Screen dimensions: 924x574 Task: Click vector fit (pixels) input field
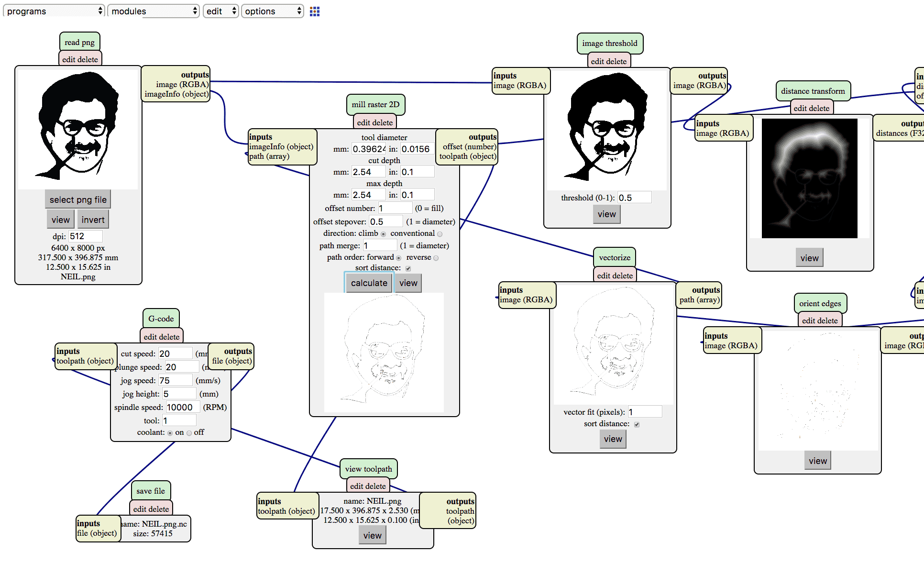645,412
